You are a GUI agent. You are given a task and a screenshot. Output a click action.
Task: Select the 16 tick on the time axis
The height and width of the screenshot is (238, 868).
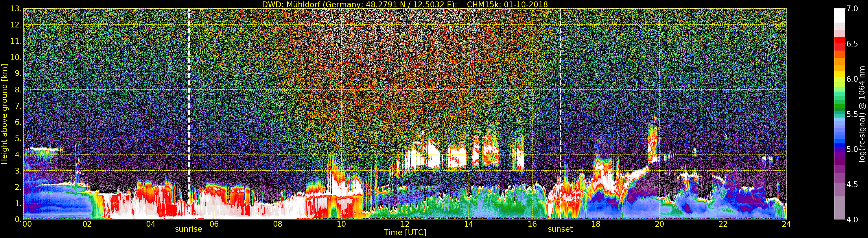[532, 224]
